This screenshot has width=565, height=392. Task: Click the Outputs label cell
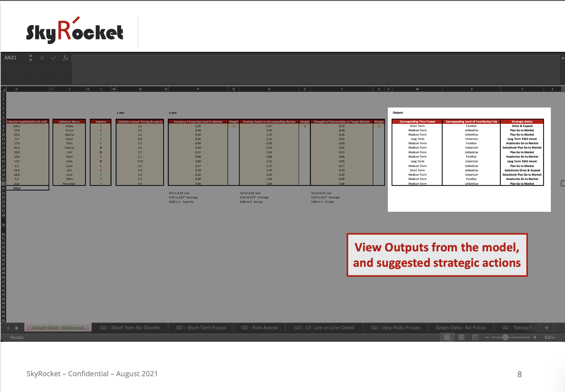pyautogui.click(x=398, y=113)
